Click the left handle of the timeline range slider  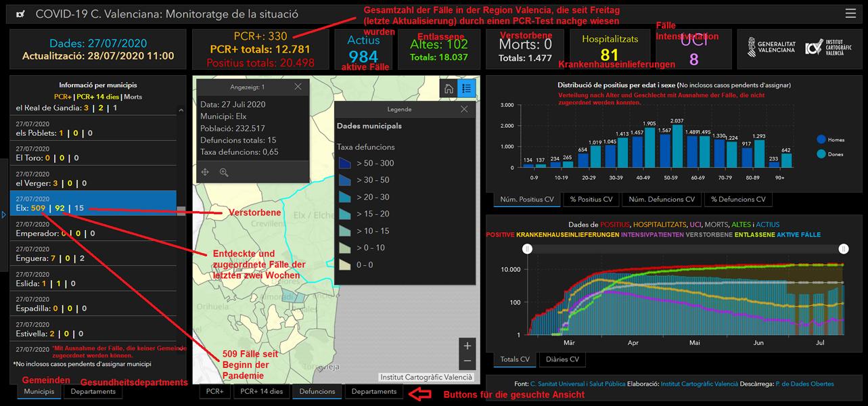tap(528, 249)
